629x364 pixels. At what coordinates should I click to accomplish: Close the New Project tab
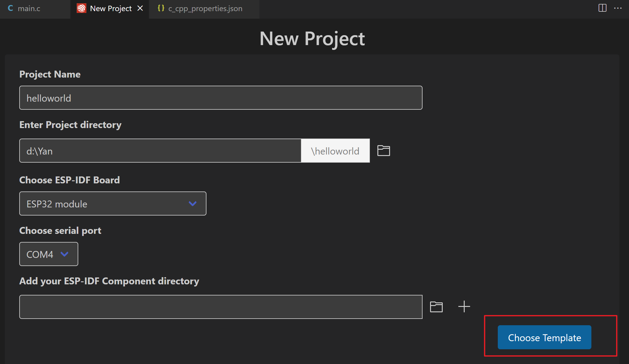tap(140, 8)
